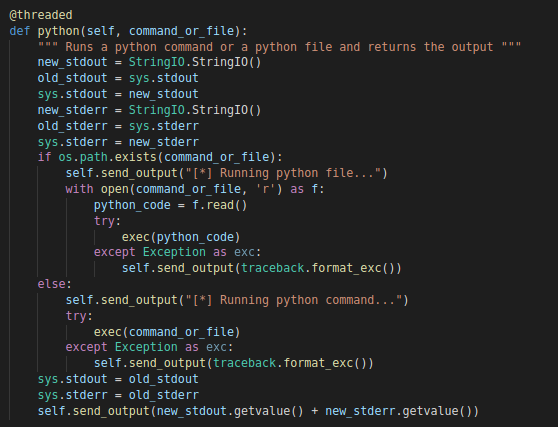Screen dimensions: 558x427
Task: Click the 'try:' above exec(python_code)
Action: click(107, 221)
